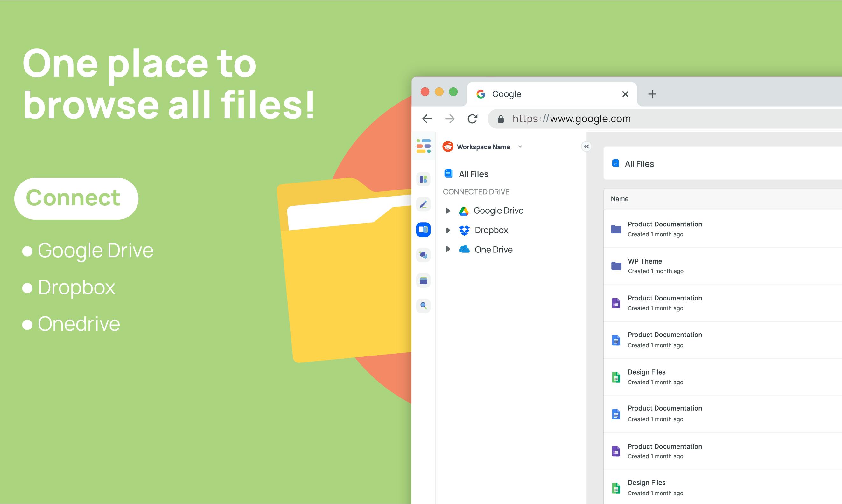Click the CONNECTED DRIVE section label
The height and width of the screenshot is (504, 842).
(x=476, y=192)
